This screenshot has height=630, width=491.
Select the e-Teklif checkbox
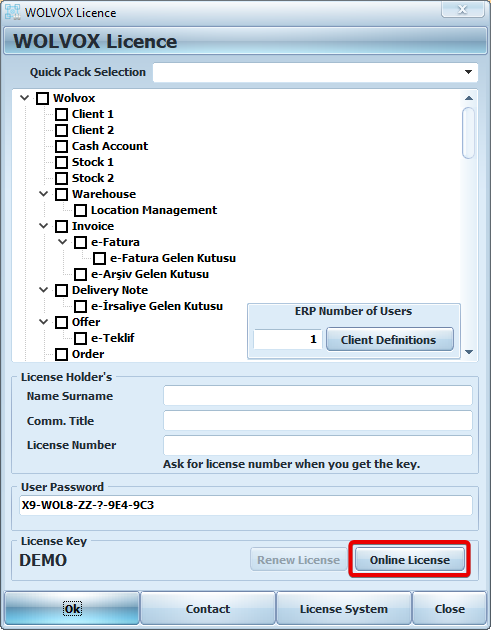tap(80, 338)
